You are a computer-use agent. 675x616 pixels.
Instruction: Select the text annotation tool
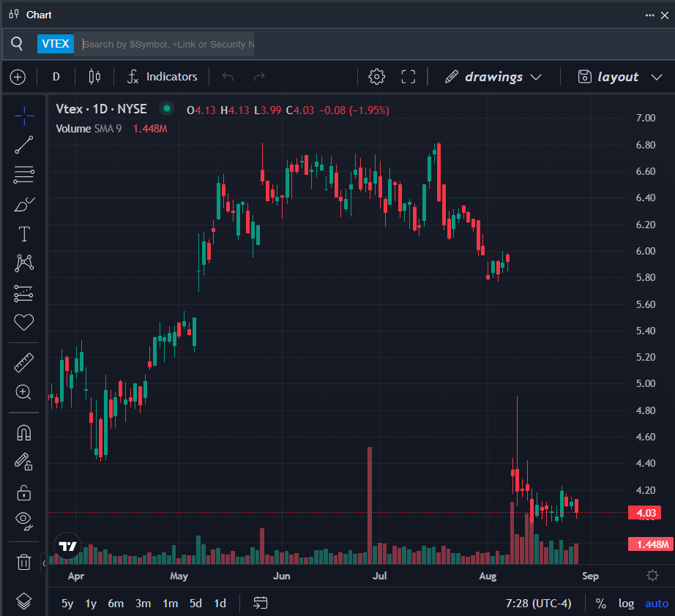click(24, 234)
